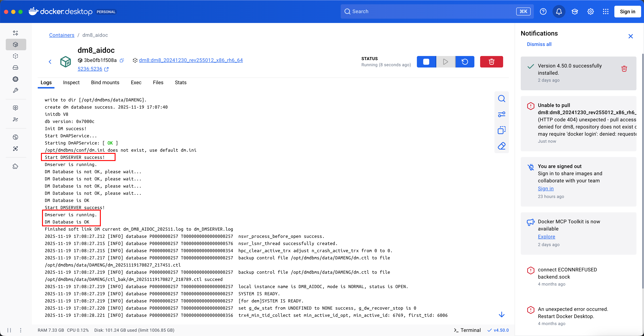Open Images section in sidebar
Screen dimensions: 644x336
(15, 56)
